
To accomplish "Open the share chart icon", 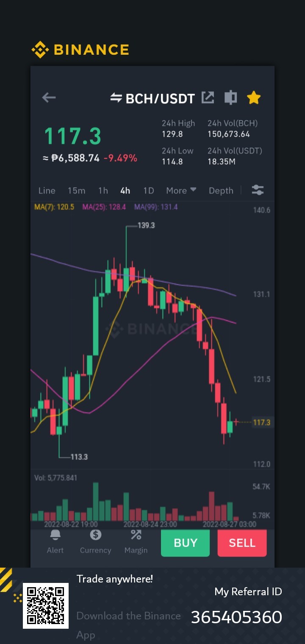I will pos(208,98).
